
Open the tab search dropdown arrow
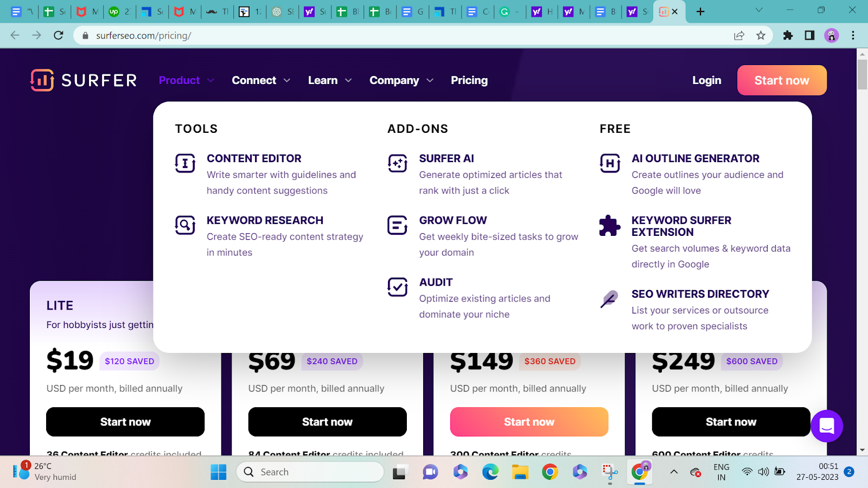pyautogui.click(x=759, y=10)
